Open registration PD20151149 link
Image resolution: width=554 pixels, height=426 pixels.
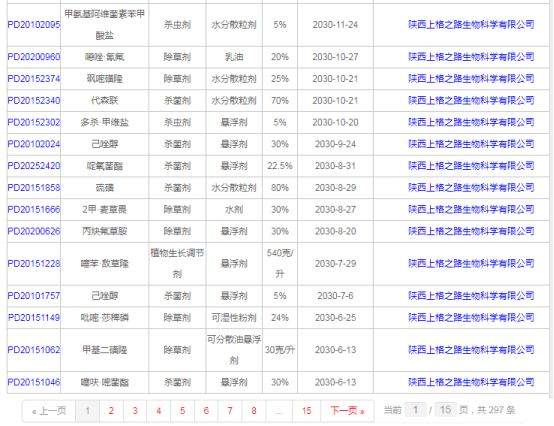point(34,318)
